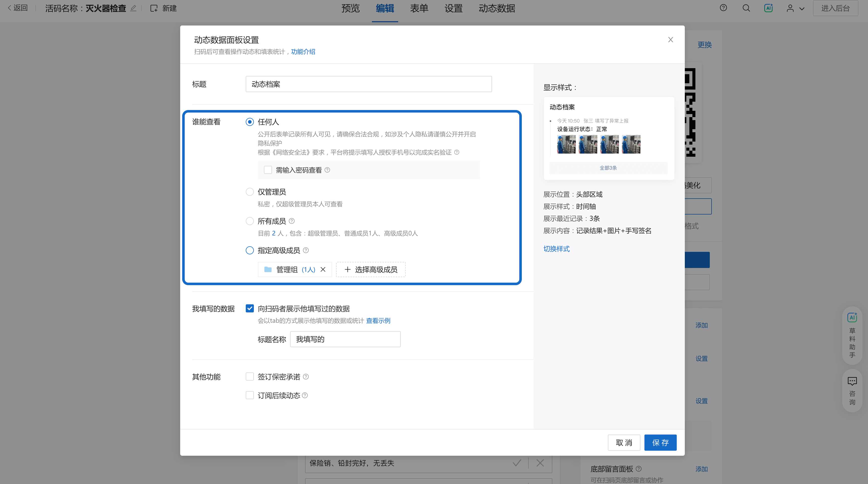Remove 管理组 with its X icon

(323, 269)
